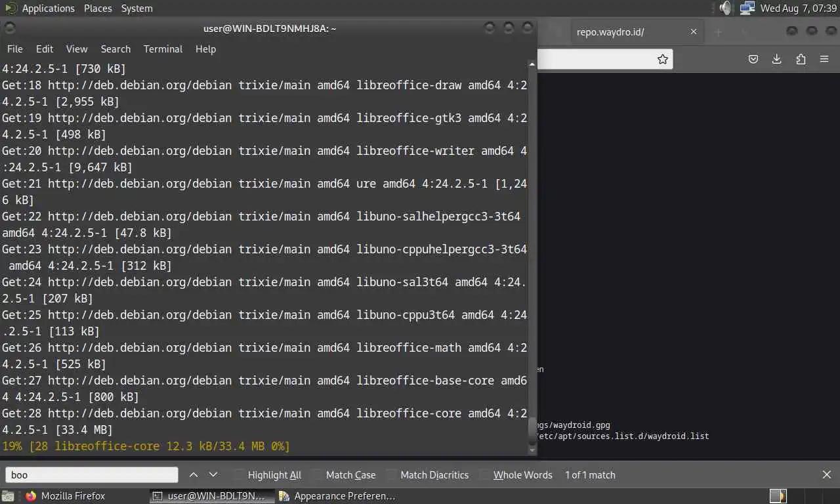Click the waydroid.list path text in Firefox
Viewport: 840px width, 504px height.
623,436
